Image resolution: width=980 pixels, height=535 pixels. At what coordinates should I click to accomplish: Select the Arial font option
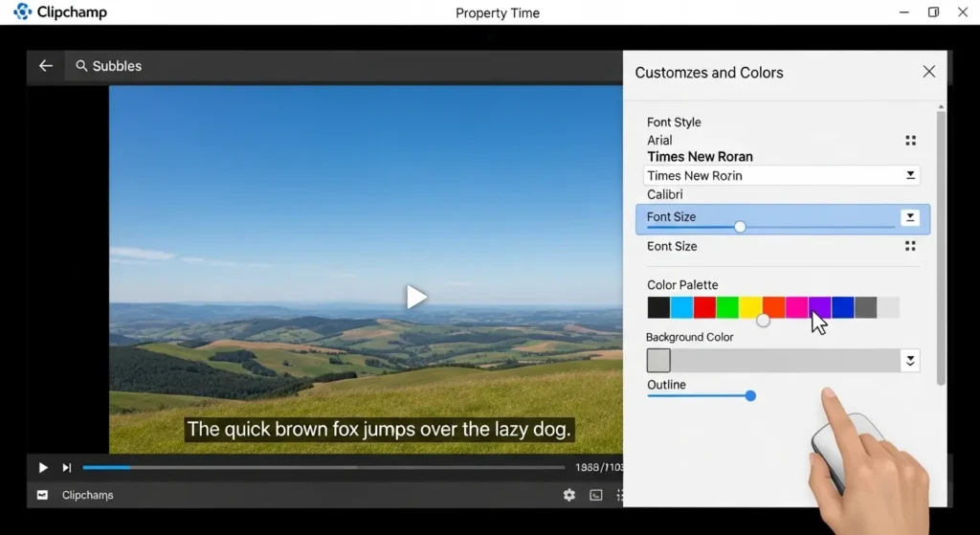click(659, 140)
